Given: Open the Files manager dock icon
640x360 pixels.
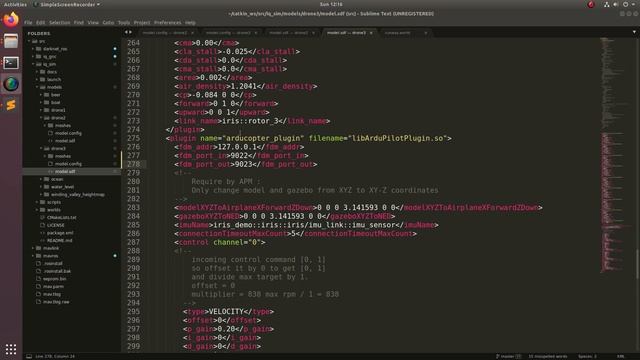Looking at the screenshot, I should [11, 41].
